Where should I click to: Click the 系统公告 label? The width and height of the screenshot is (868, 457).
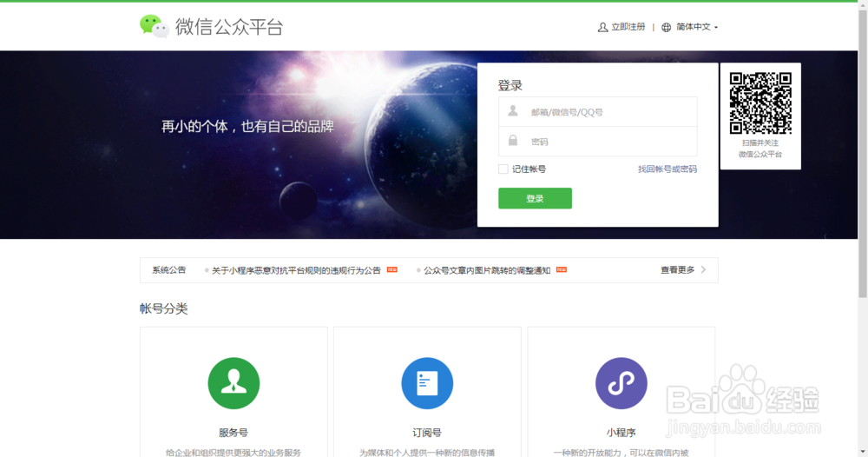169,269
